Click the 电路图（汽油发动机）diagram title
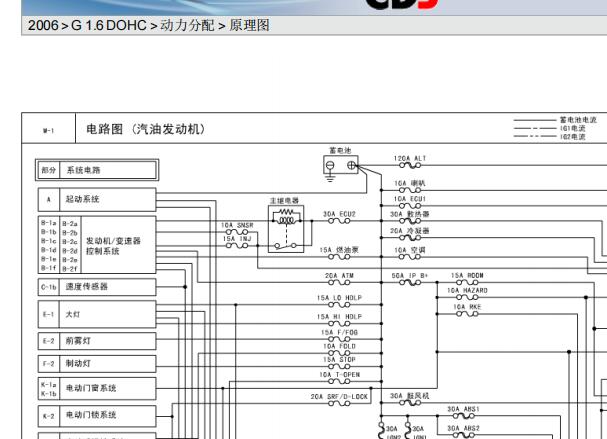 pos(146,129)
